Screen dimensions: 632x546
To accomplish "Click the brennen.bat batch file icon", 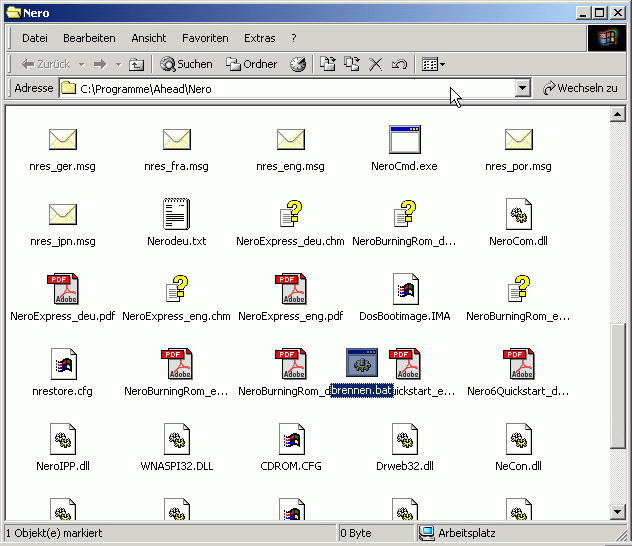I will [x=362, y=362].
